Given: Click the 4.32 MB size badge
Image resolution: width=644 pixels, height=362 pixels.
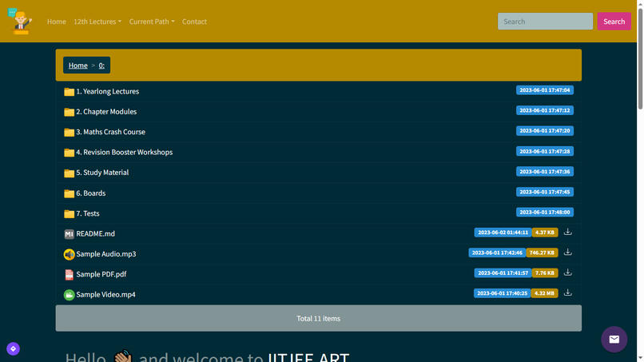Looking at the screenshot, I should point(544,293).
